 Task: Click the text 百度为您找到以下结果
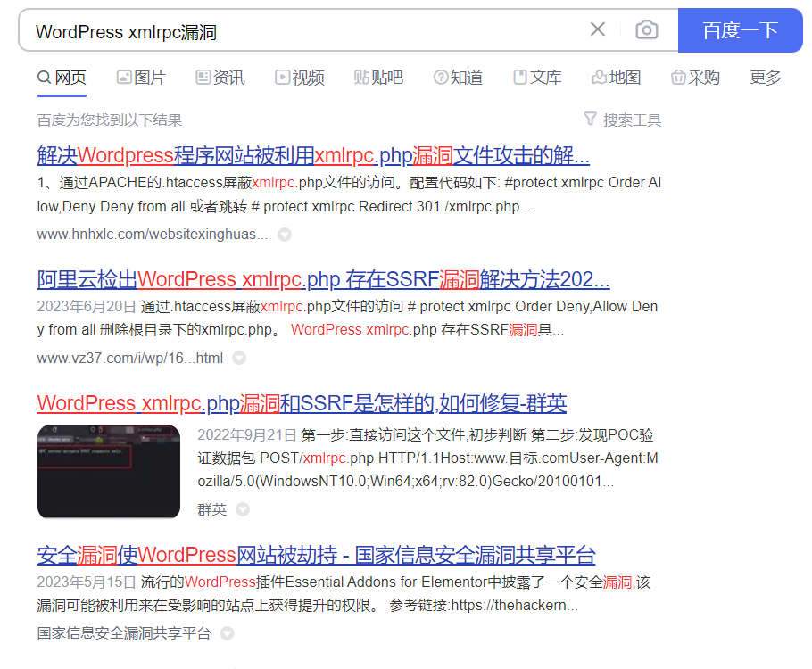[109, 120]
